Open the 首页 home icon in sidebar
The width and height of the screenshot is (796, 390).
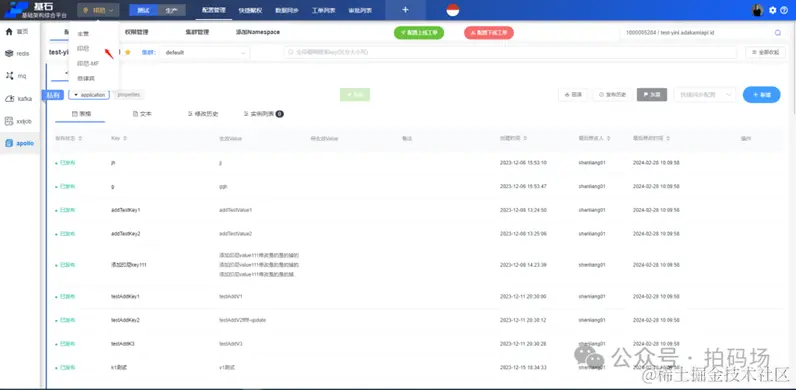tap(9, 31)
